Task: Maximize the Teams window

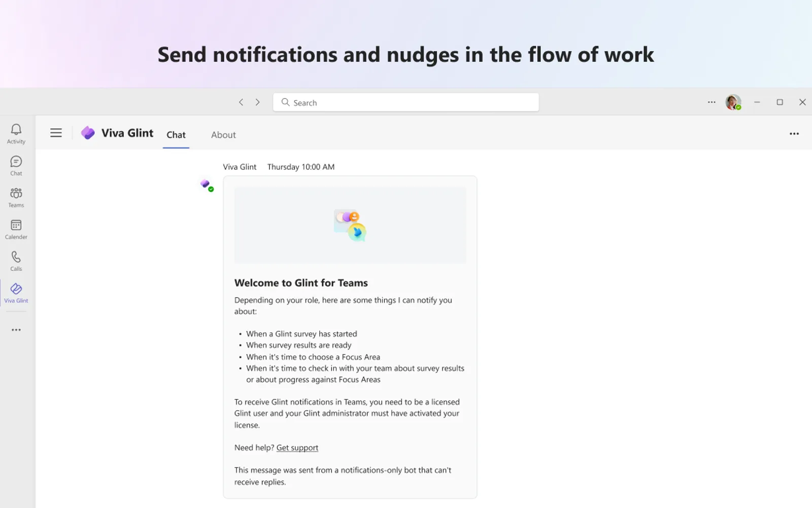Action: pyautogui.click(x=780, y=102)
